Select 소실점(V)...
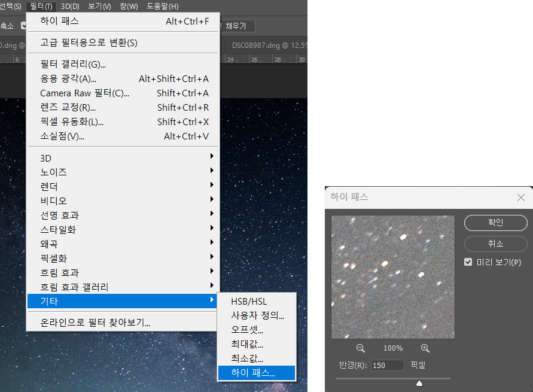This screenshot has height=392, width=533. [x=123, y=136]
